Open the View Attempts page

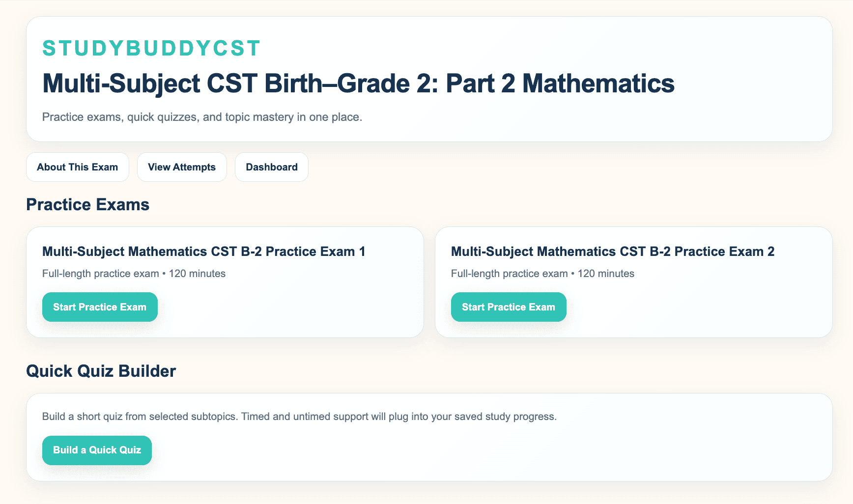click(181, 167)
